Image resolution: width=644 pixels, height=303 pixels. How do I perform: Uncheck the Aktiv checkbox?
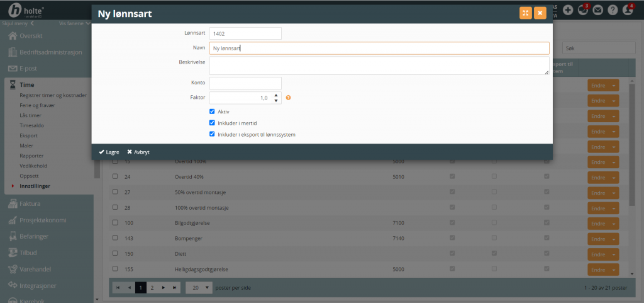(212, 111)
